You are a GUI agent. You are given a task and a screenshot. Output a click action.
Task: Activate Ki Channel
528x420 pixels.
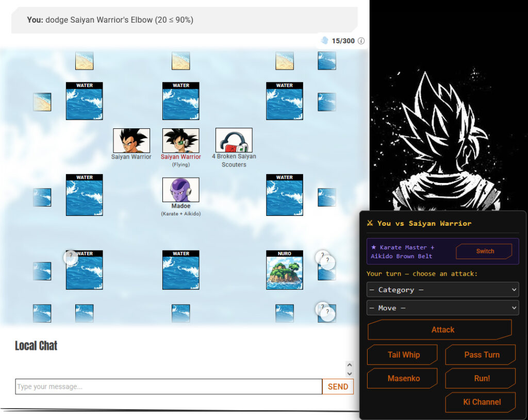(x=481, y=402)
